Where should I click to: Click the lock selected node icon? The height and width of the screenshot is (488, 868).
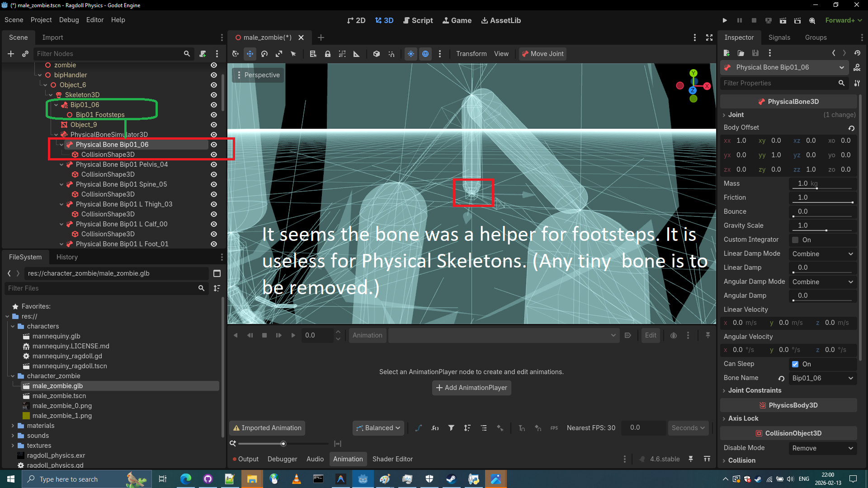coord(328,54)
